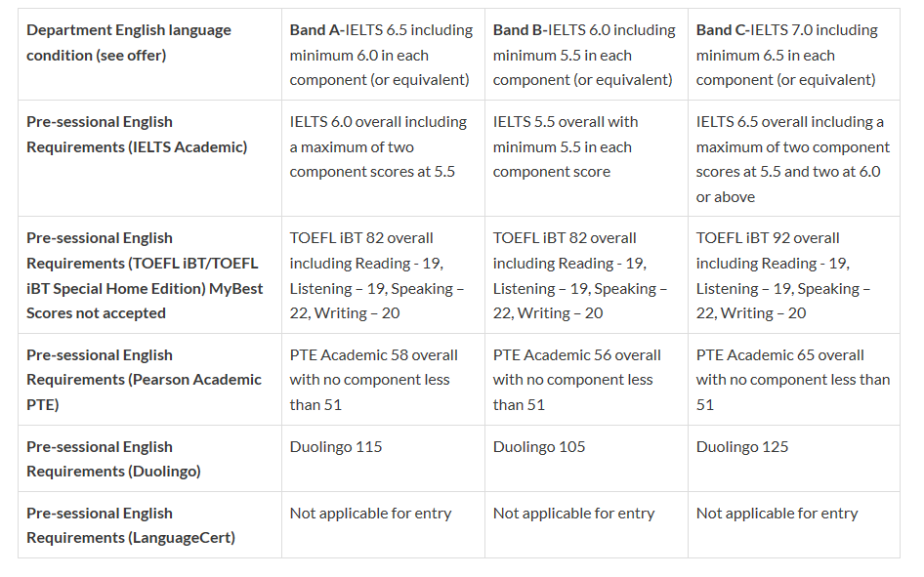Click the PTE Academic 56 overall cell
Image resolution: width=924 pixels, height=577 pixels.
pyautogui.click(x=577, y=380)
